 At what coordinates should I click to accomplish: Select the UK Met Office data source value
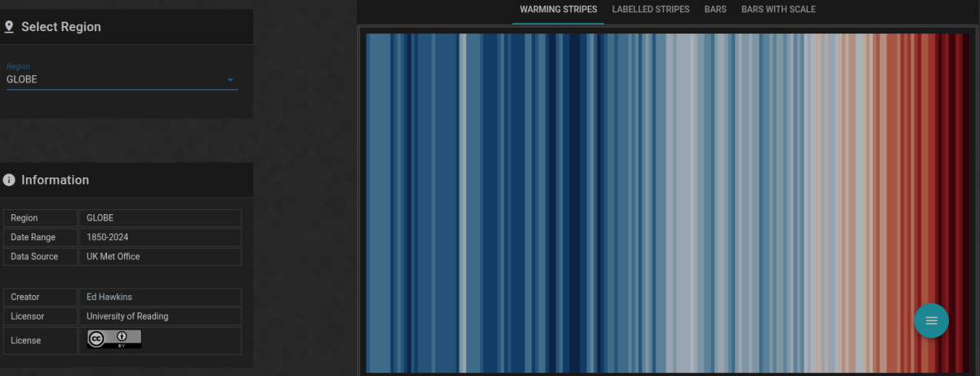(114, 257)
